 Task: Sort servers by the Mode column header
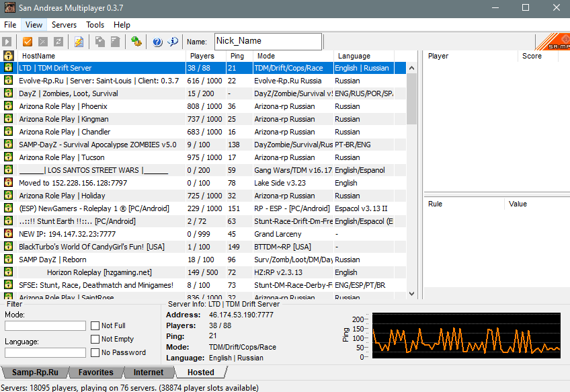tap(293, 56)
